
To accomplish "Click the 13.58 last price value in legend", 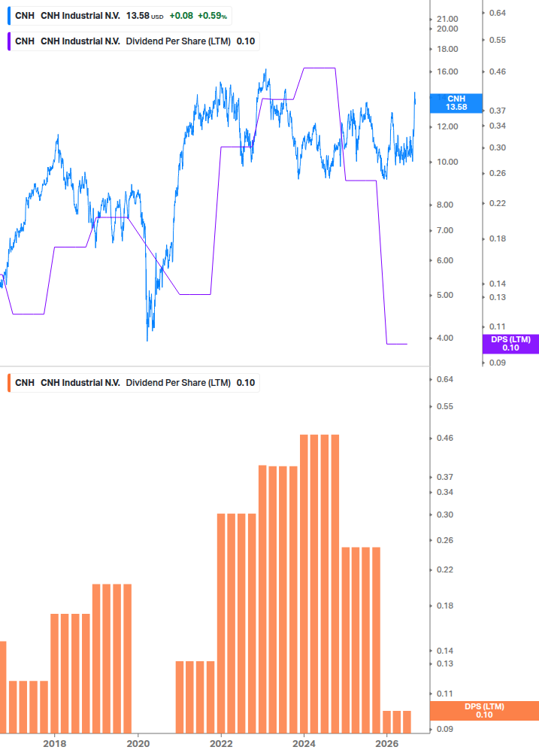I will (138, 16).
